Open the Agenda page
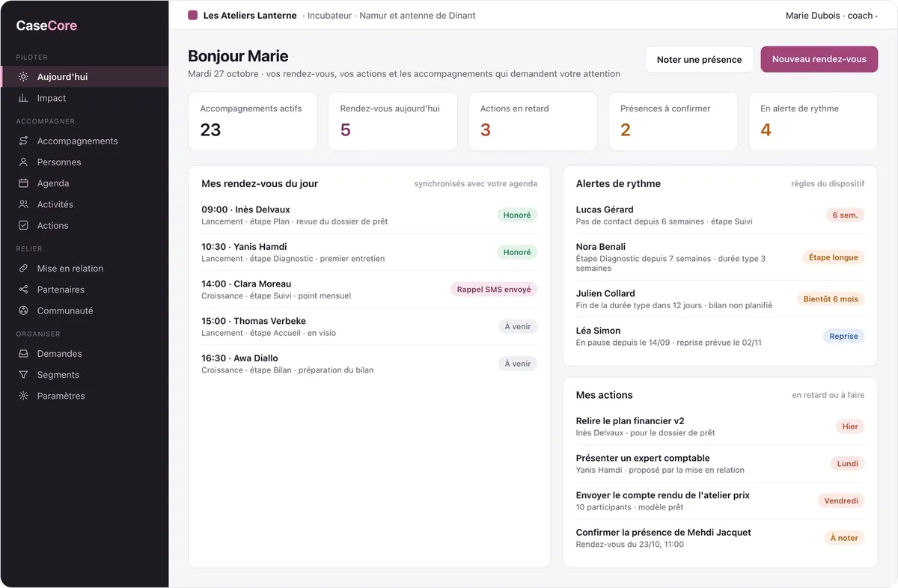898x588 pixels. 84,183
